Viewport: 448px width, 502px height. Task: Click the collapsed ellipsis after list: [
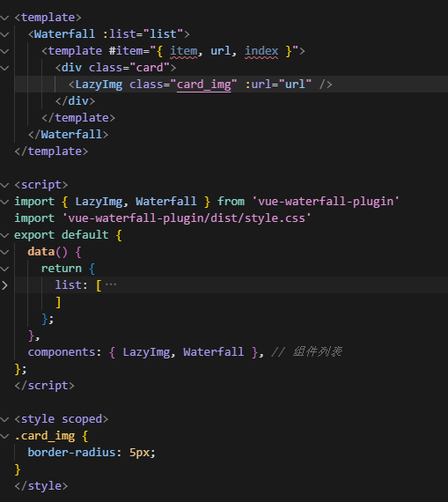click(111, 284)
